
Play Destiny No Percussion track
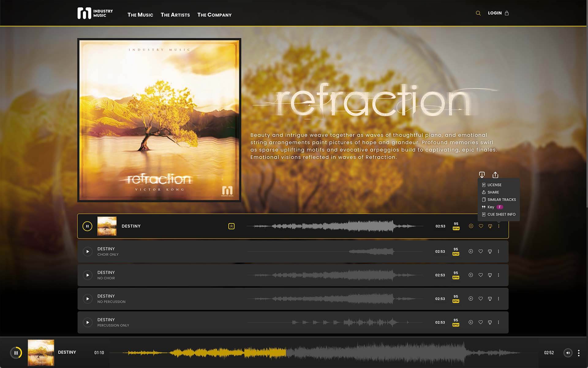click(x=88, y=299)
